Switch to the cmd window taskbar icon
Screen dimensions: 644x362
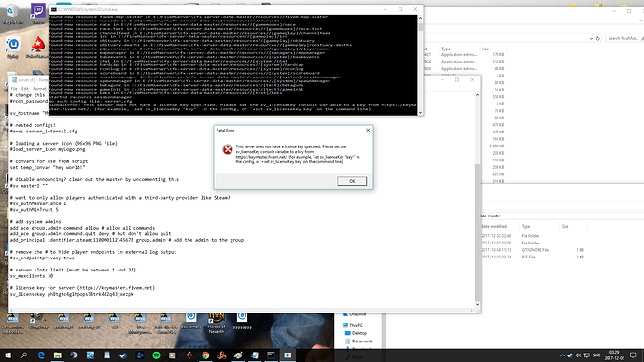pos(271,355)
